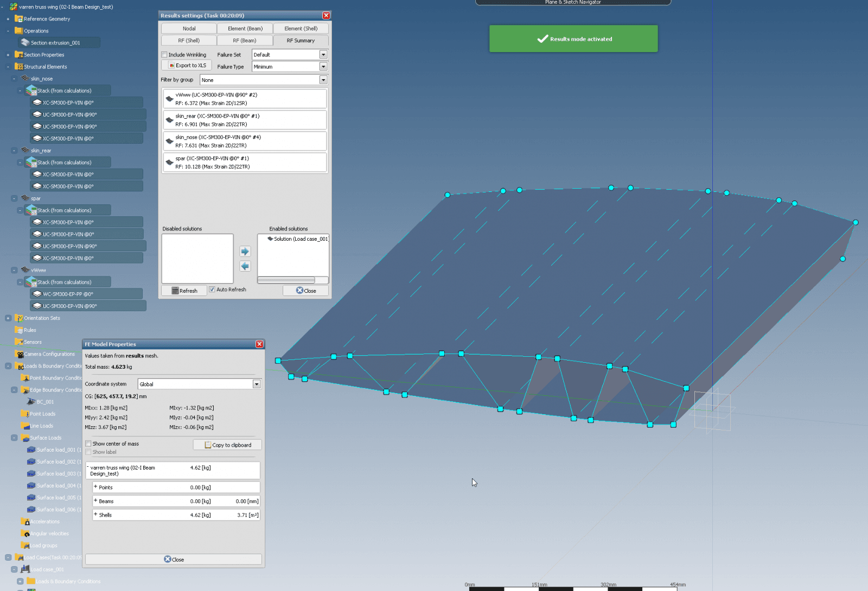This screenshot has height=591, width=868.
Task: Select the spar RF 10.128 result entry
Action: 245,162
